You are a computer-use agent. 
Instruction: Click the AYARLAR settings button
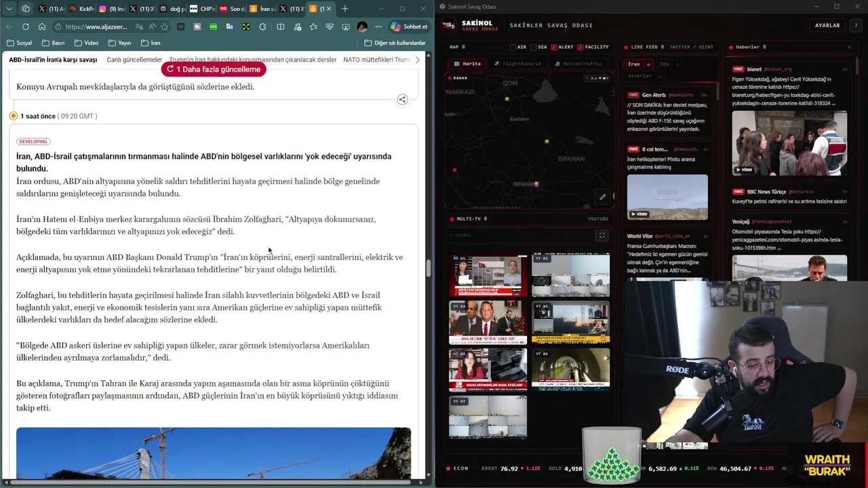click(827, 25)
